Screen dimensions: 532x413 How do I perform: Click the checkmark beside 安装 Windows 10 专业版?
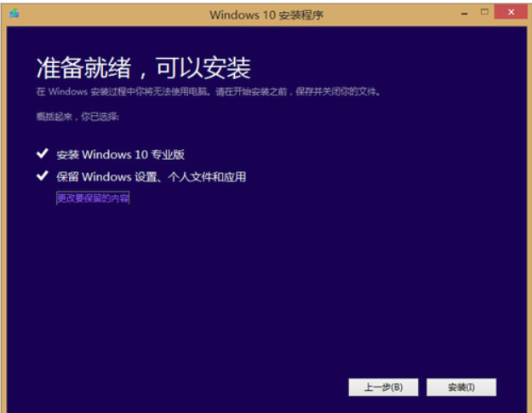point(43,153)
